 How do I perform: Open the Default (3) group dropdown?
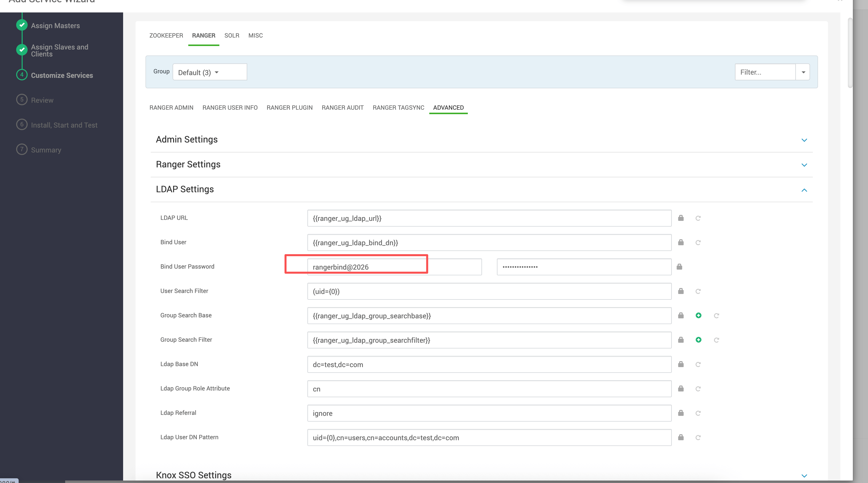coord(210,72)
